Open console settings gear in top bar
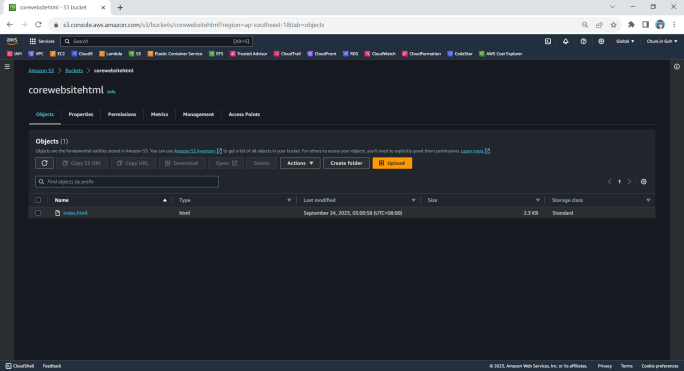The image size is (684, 371). [601, 41]
